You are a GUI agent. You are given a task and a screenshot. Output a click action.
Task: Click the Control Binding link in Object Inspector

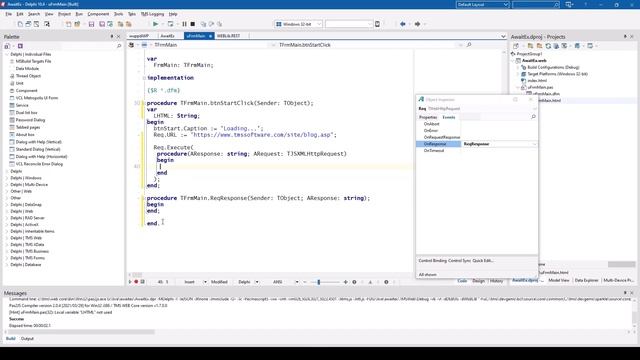pyautogui.click(x=433, y=260)
